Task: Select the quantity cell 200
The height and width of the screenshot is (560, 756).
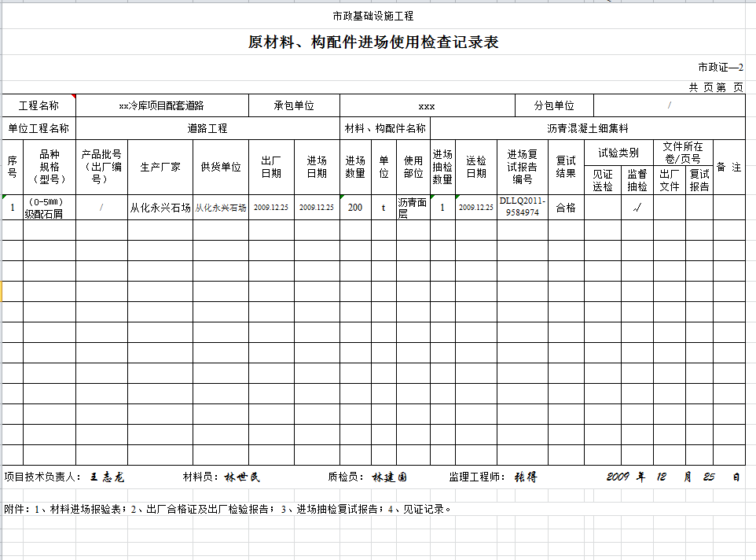Action: (355, 208)
